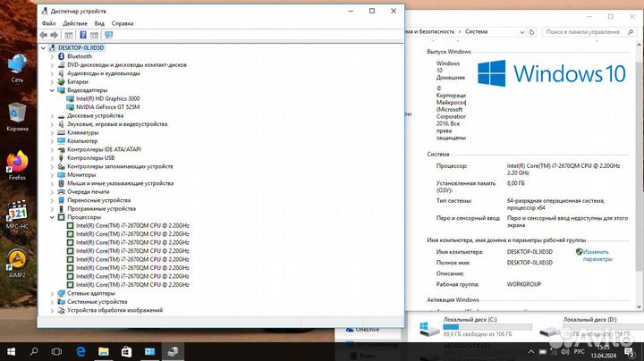
Task: Collapse the Видеоадаптеры node
Action: [52, 90]
